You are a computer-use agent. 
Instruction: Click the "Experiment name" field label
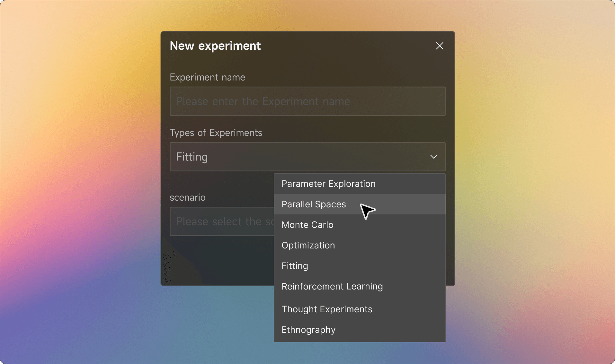point(207,77)
